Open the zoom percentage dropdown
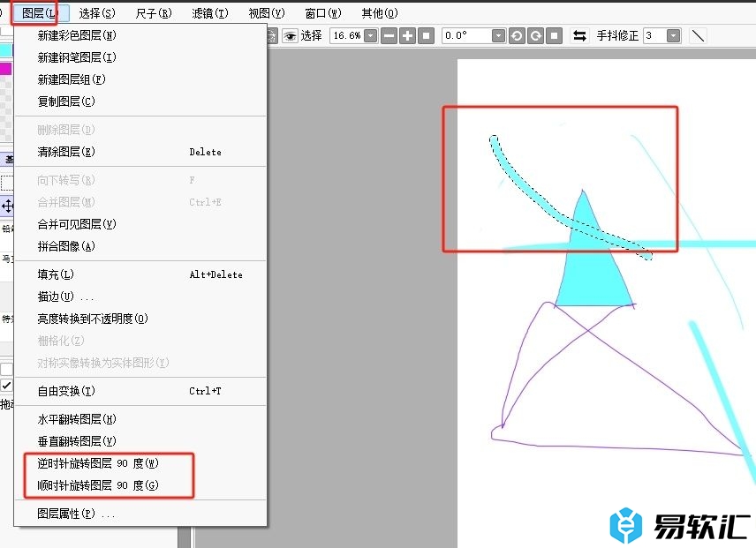Screen dimensions: 756x548 [370, 35]
